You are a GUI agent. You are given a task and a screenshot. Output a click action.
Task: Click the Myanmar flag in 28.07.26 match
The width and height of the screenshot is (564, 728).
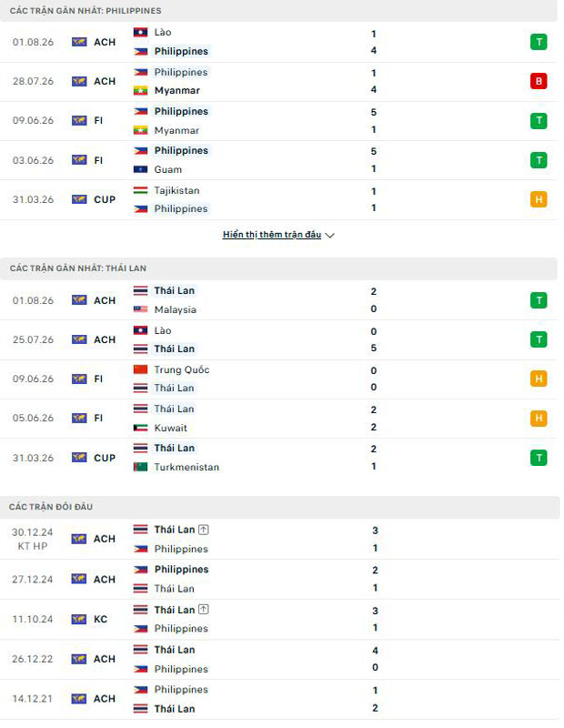(141, 90)
